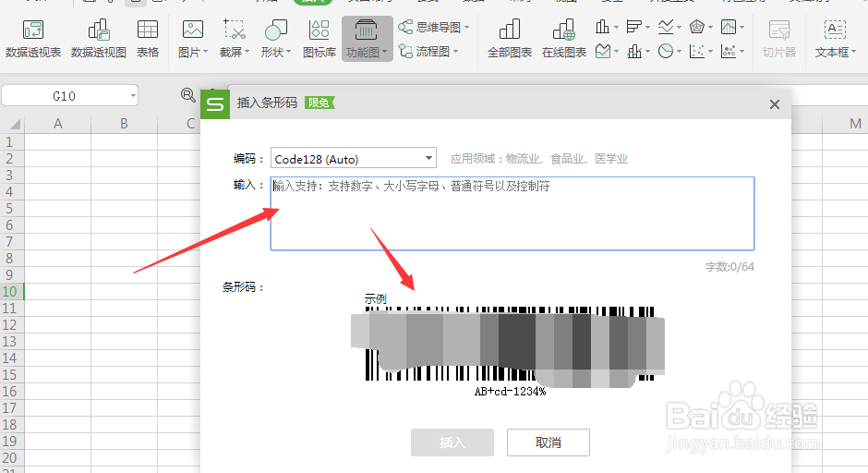Image resolution: width=868 pixels, height=473 pixels.
Task: Select row 10 header
Action: click(x=10, y=291)
